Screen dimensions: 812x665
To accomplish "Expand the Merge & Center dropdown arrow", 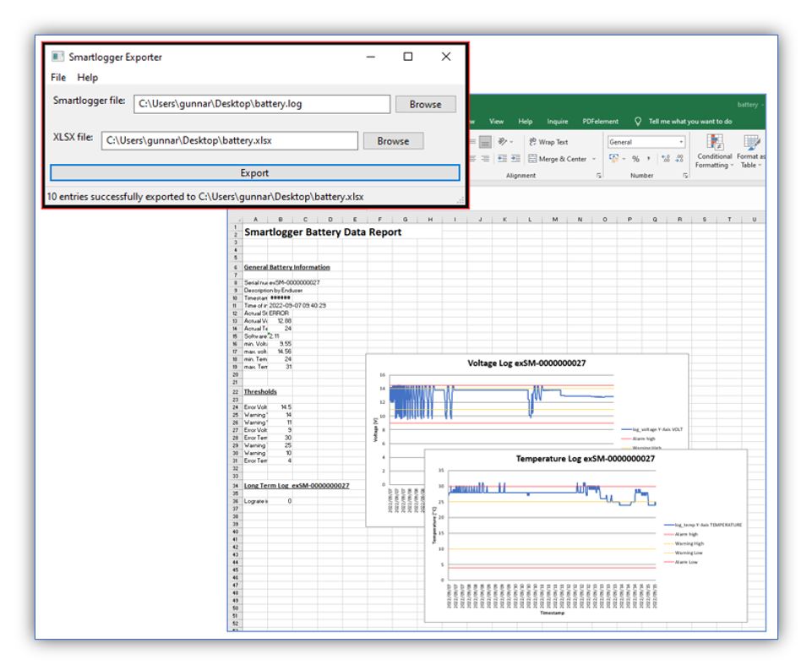I will (x=593, y=159).
